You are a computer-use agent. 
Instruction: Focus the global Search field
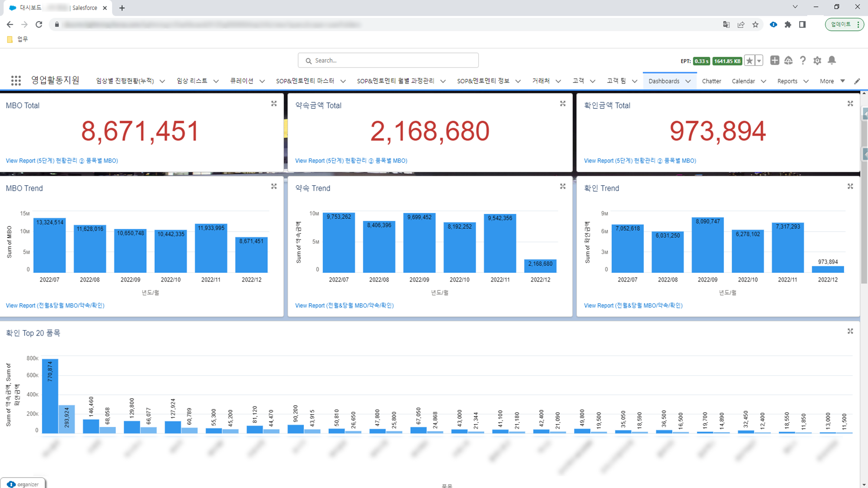click(388, 60)
